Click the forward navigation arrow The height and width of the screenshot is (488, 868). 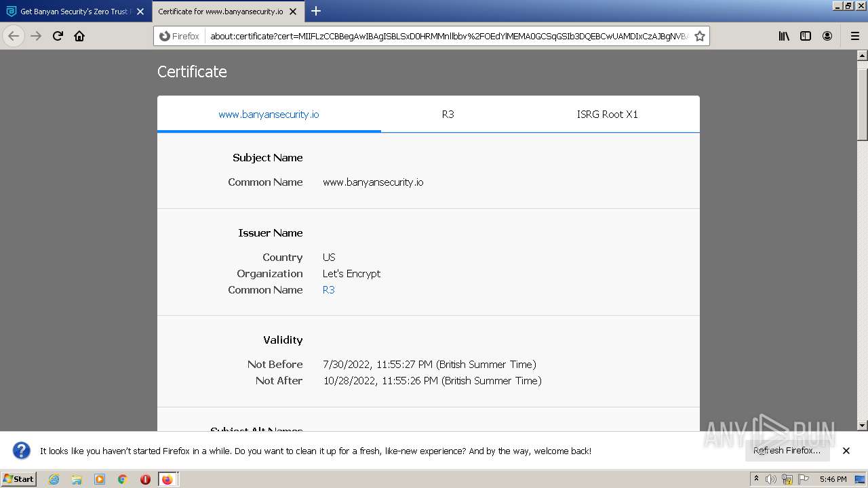[x=36, y=36]
